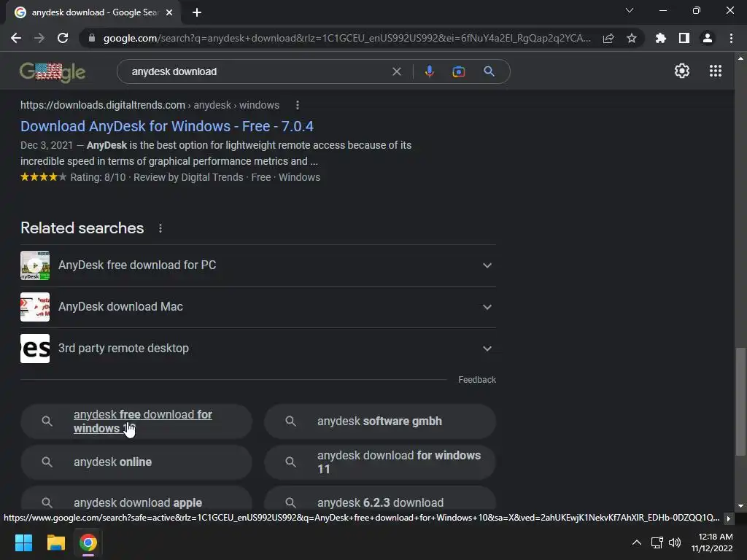Open the Chrome three-dot menu
Screen dimensions: 747x560
click(731, 38)
